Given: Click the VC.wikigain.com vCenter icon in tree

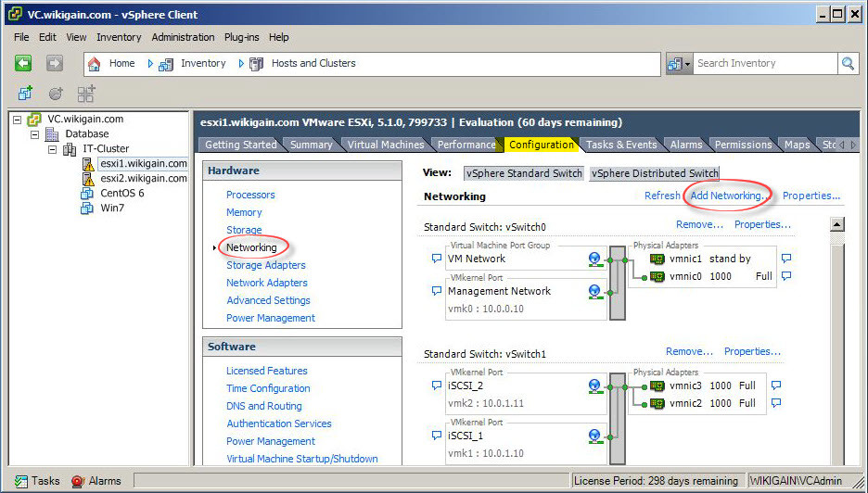Looking at the screenshot, I should [x=34, y=119].
